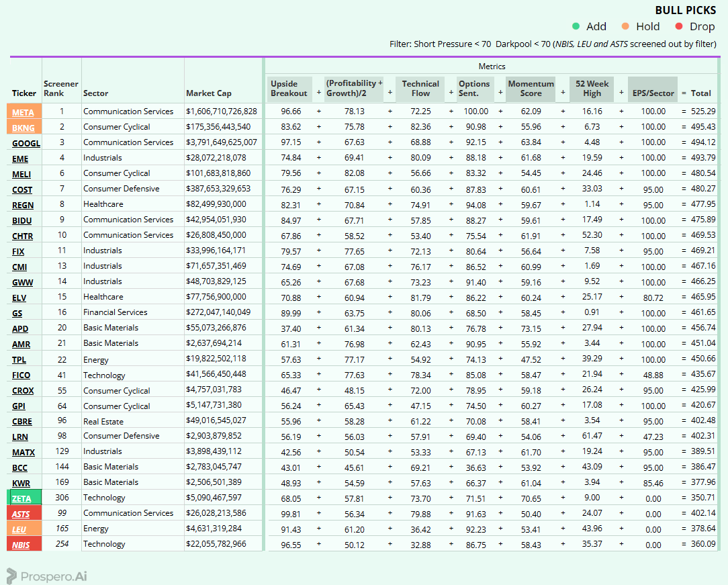The image size is (728, 585).
Task: Open the orange LEU ticker link
Action: click(x=19, y=529)
